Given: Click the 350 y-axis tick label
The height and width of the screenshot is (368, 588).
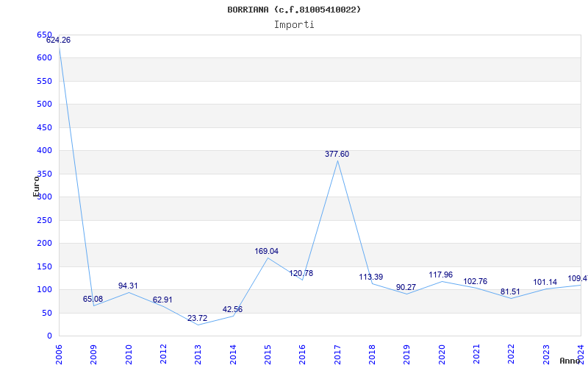Looking at the screenshot, I should click(x=44, y=174).
